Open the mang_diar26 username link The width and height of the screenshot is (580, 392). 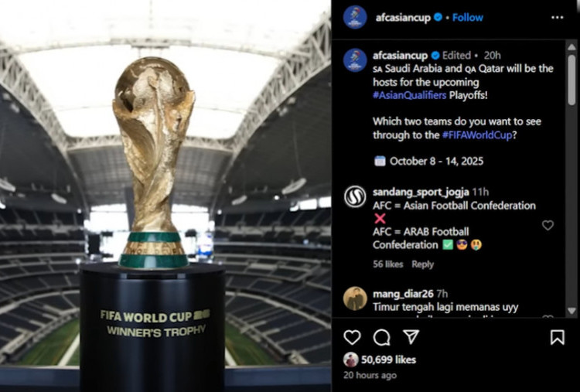point(403,294)
